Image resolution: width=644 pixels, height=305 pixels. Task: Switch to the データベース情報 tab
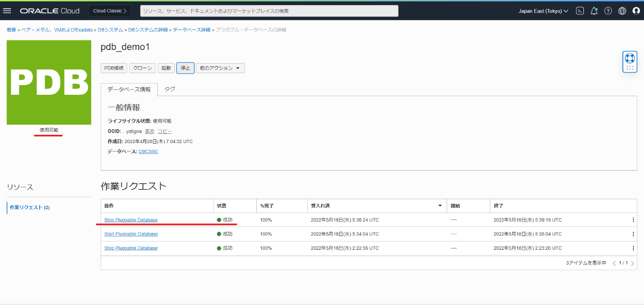129,89
